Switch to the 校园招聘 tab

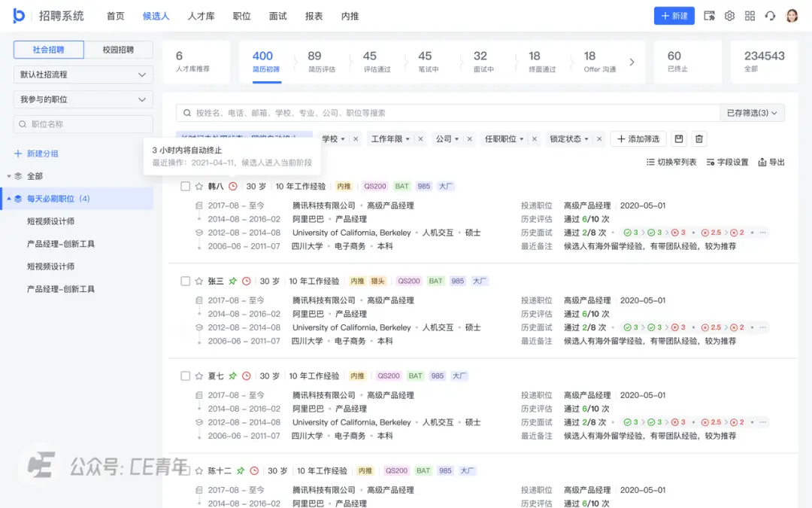118,50
